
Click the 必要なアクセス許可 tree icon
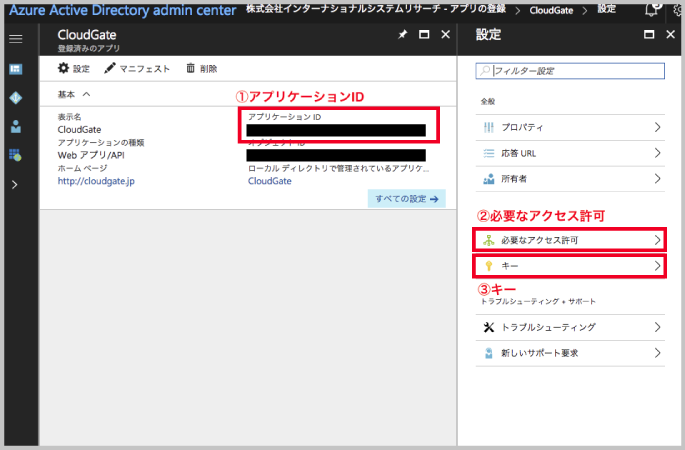click(489, 240)
